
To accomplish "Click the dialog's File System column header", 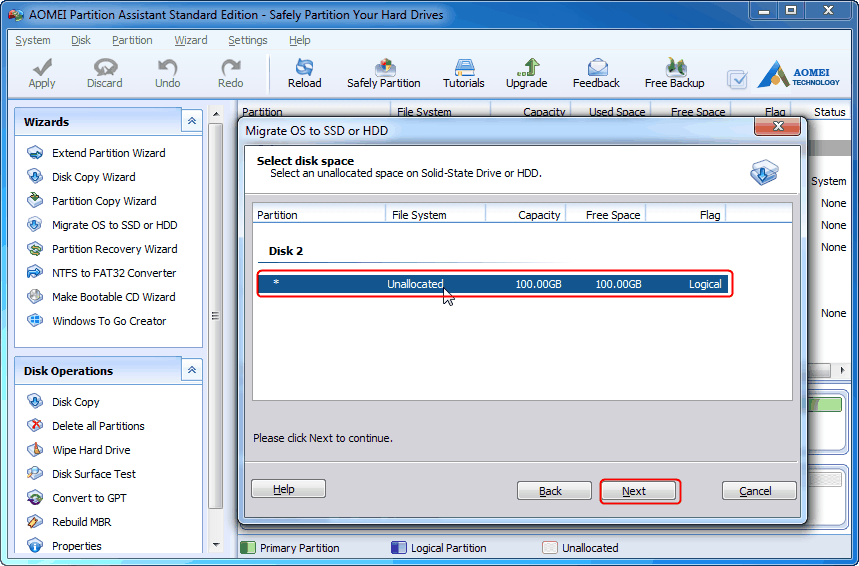I will click(x=436, y=215).
